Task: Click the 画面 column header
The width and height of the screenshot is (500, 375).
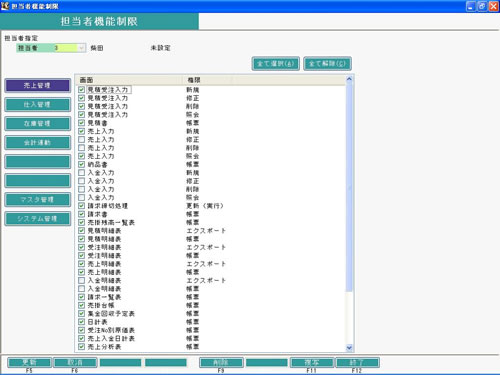Action: [x=129, y=80]
